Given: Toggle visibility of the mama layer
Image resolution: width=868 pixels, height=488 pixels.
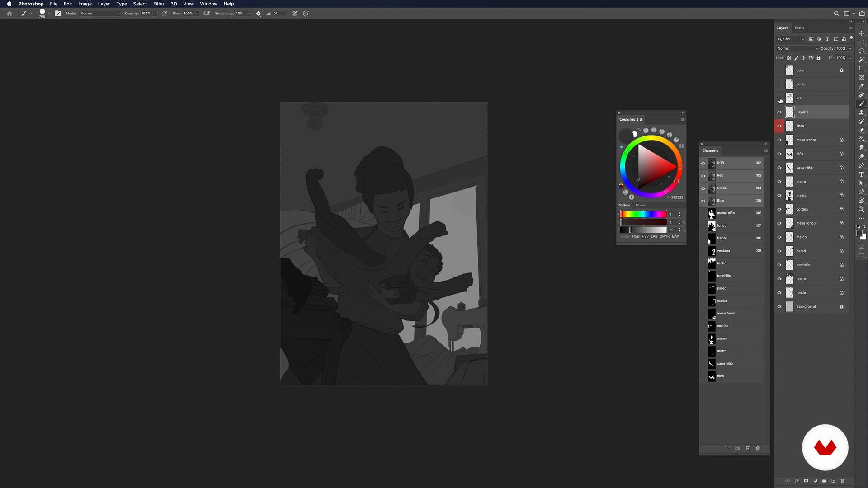Looking at the screenshot, I should 779,196.
